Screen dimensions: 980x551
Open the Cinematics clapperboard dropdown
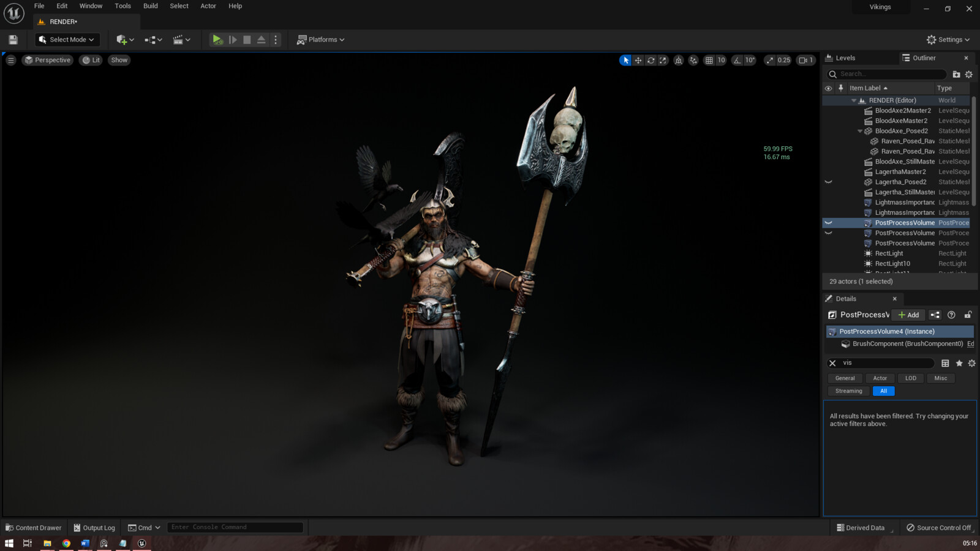[x=181, y=40]
